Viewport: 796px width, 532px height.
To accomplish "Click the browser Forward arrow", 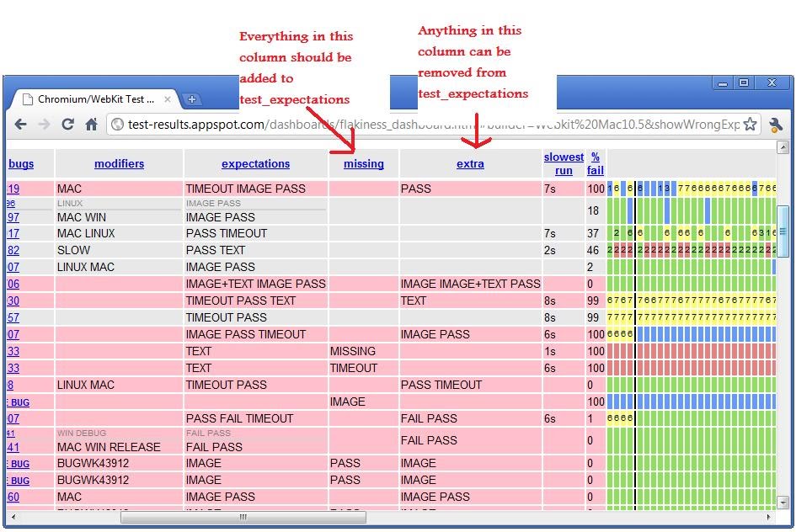I will click(x=44, y=125).
